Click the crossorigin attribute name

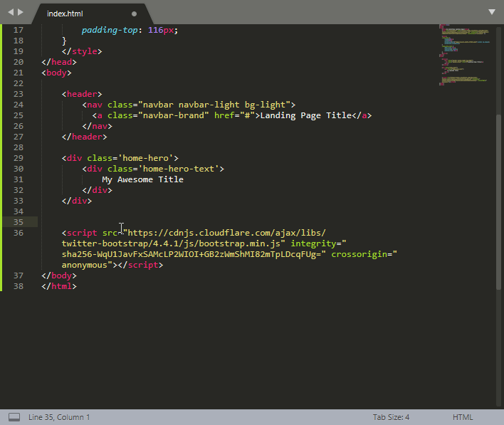tap(359, 254)
